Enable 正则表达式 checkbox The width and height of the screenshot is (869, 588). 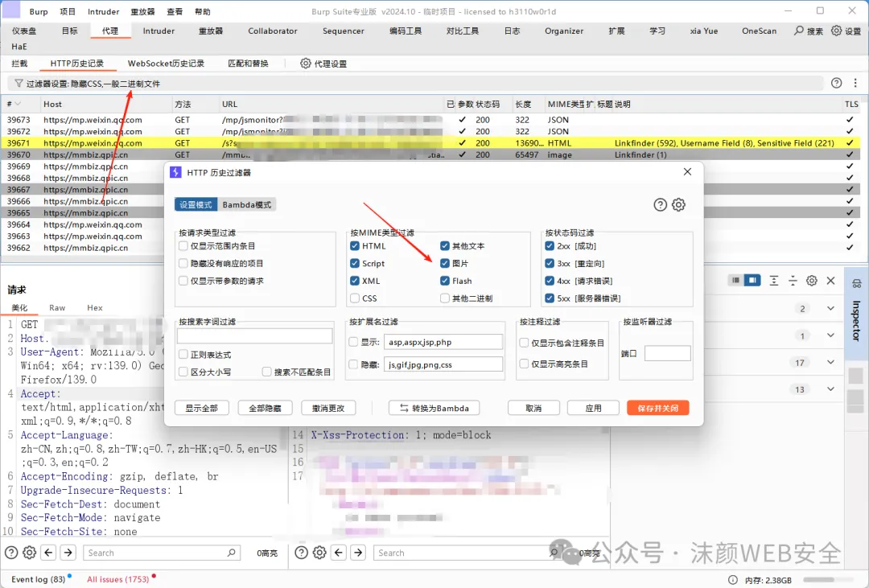point(183,354)
